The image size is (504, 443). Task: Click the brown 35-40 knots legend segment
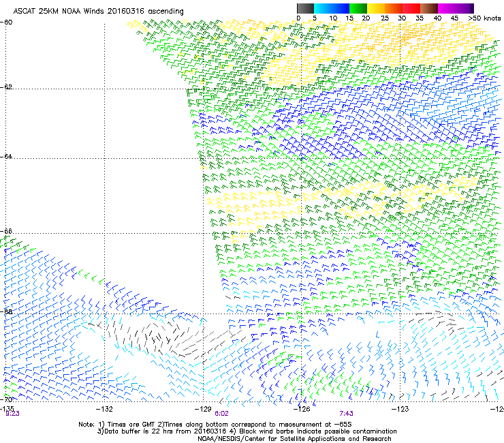click(x=429, y=8)
